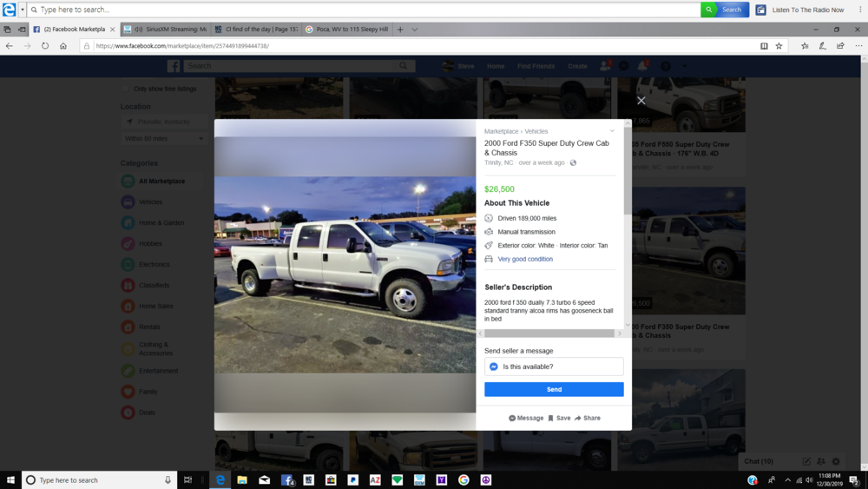Click the facebook.com address bar URL

coord(182,46)
